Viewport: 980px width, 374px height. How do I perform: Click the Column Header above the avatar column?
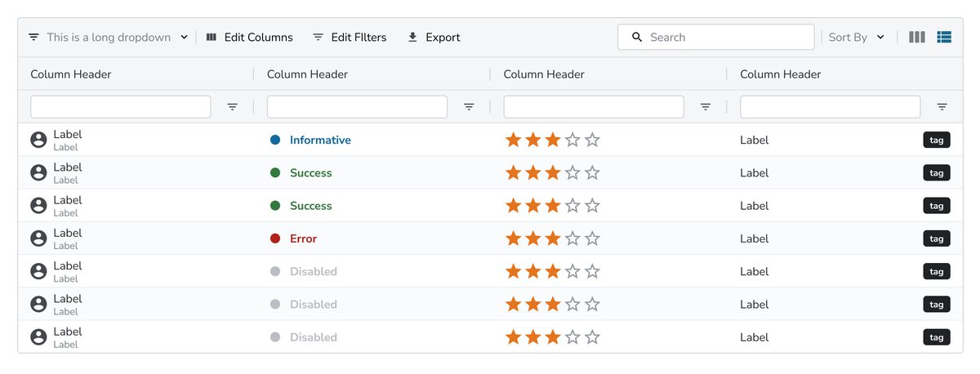pyautogui.click(x=71, y=74)
